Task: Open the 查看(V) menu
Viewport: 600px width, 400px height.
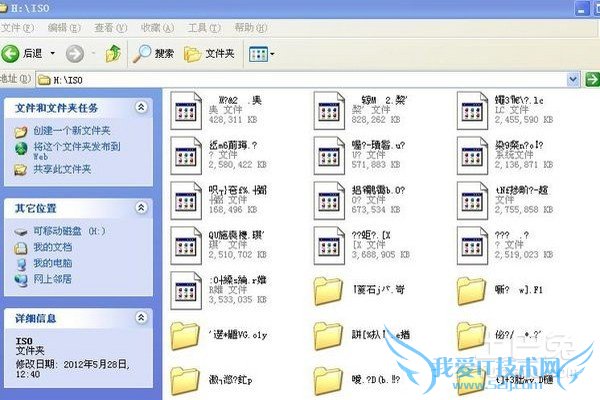Action: pos(111,28)
